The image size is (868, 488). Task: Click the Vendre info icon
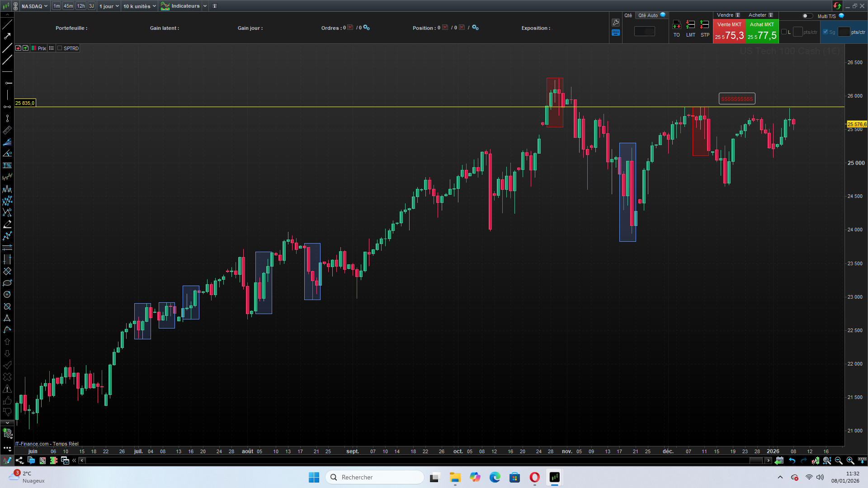point(738,15)
